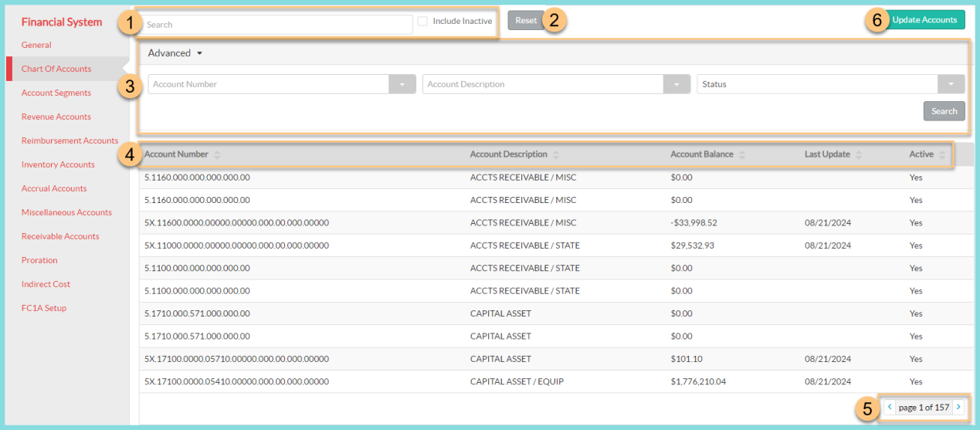The width and height of the screenshot is (980, 430).
Task: Sort table using Account Balance sort icon
Action: click(x=742, y=154)
